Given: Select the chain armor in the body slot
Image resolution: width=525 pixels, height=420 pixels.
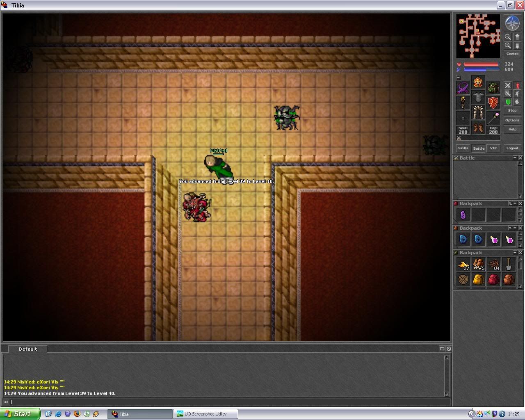Looking at the screenshot, I should (478, 97).
